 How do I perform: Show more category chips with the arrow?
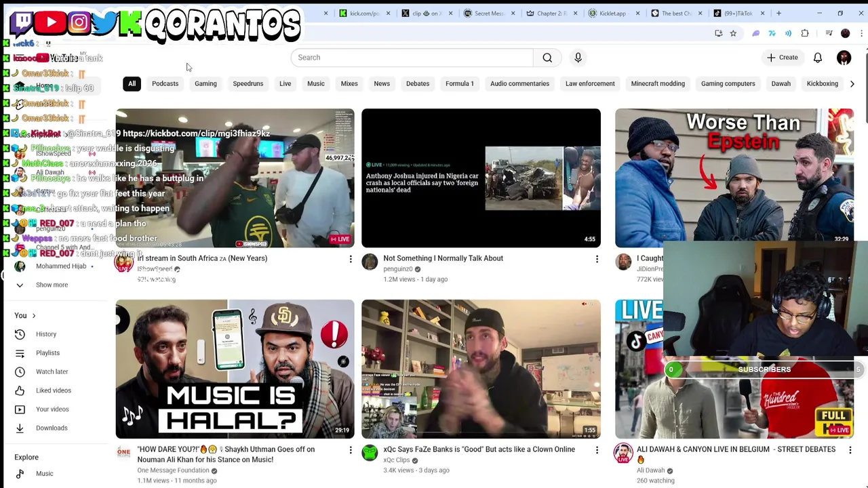click(852, 84)
